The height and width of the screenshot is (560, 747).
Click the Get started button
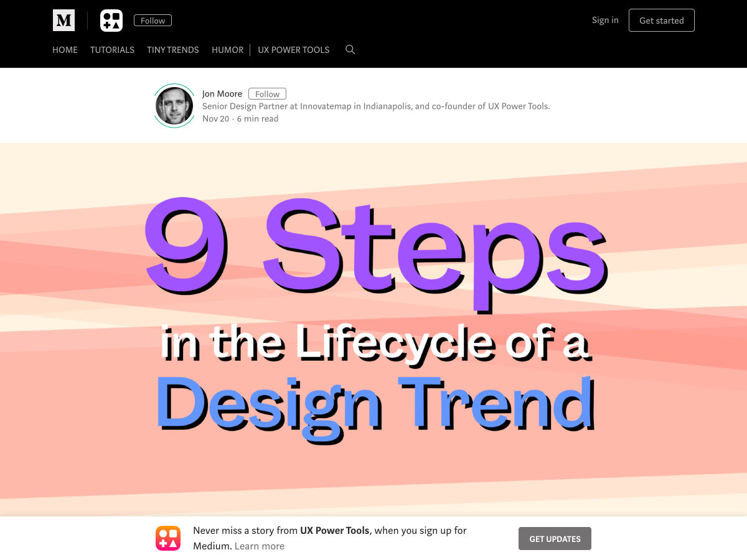pyautogui.click(x=662, y=21)
